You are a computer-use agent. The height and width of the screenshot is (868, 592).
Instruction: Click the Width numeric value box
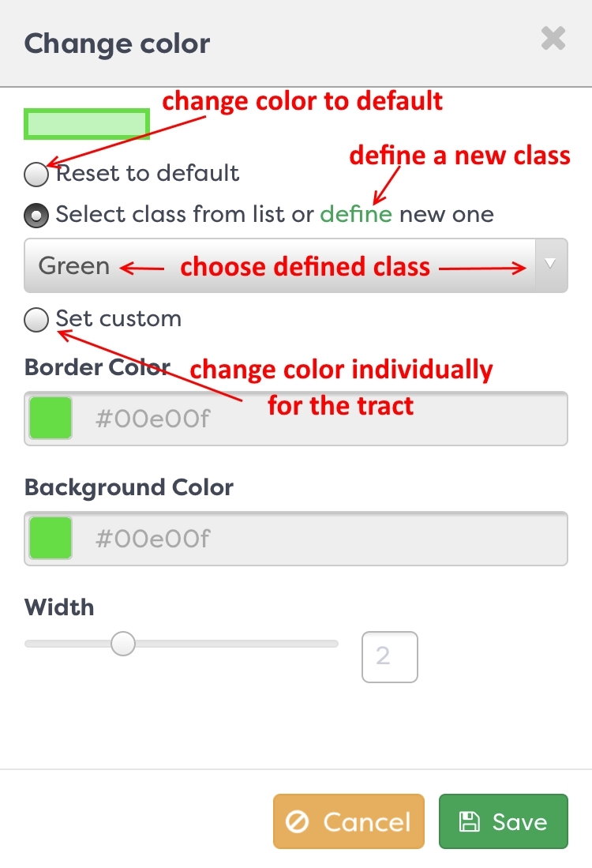[x=389, y=656]
